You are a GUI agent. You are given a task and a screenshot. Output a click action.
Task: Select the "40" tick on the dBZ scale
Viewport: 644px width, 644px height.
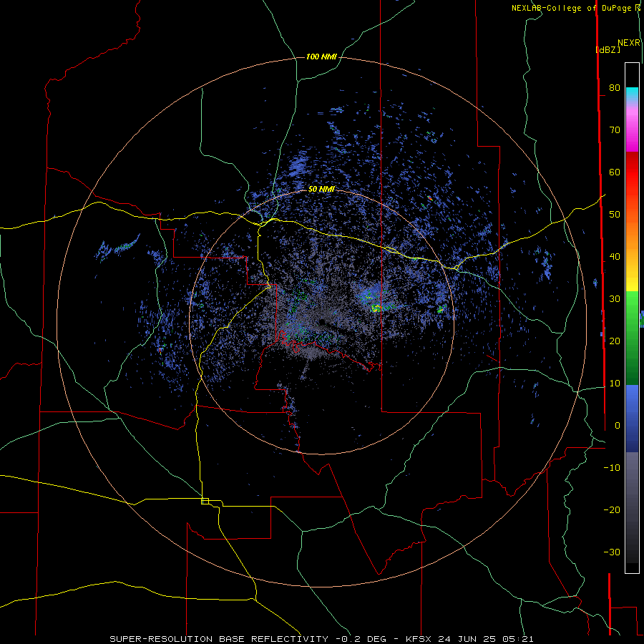tap(615, 257)
